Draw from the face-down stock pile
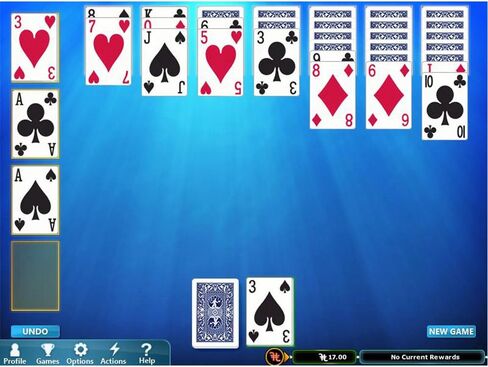The image size is (488, 367). 216,313
